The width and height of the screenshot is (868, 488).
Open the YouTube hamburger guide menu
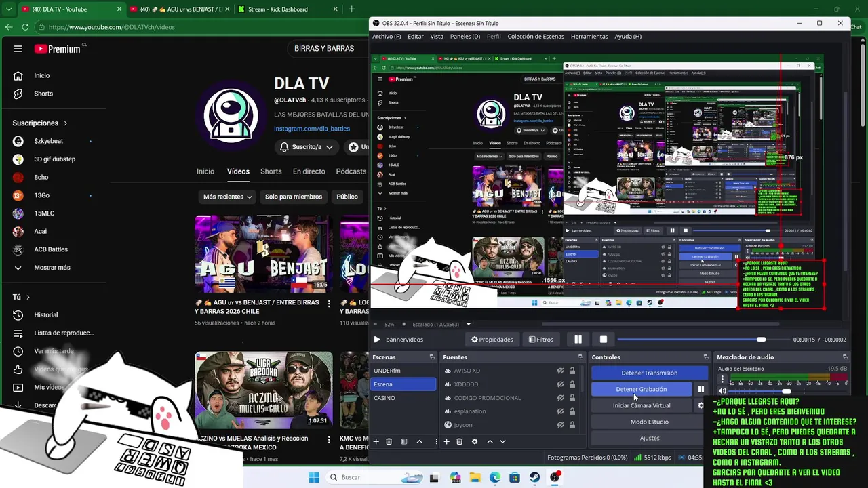pyautogui.click(x=18, y=49)
